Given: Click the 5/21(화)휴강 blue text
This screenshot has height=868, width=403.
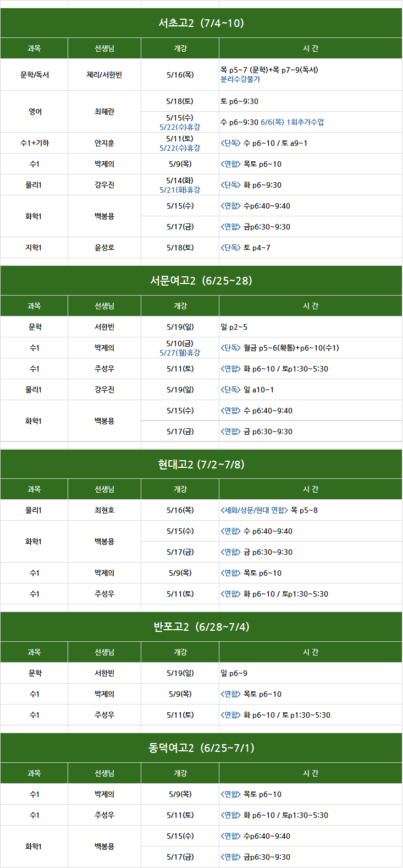Looking at the screenshot, I should [180, 190].
